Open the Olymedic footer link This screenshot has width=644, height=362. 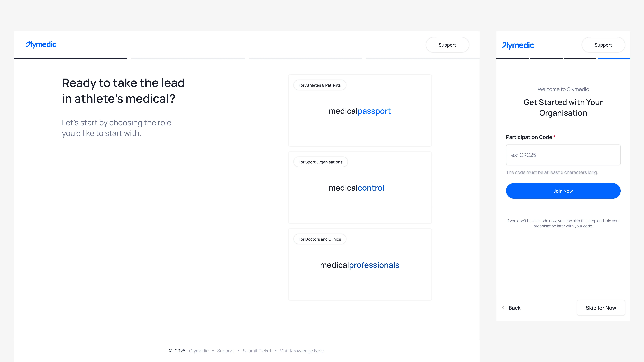click(199, 351)
